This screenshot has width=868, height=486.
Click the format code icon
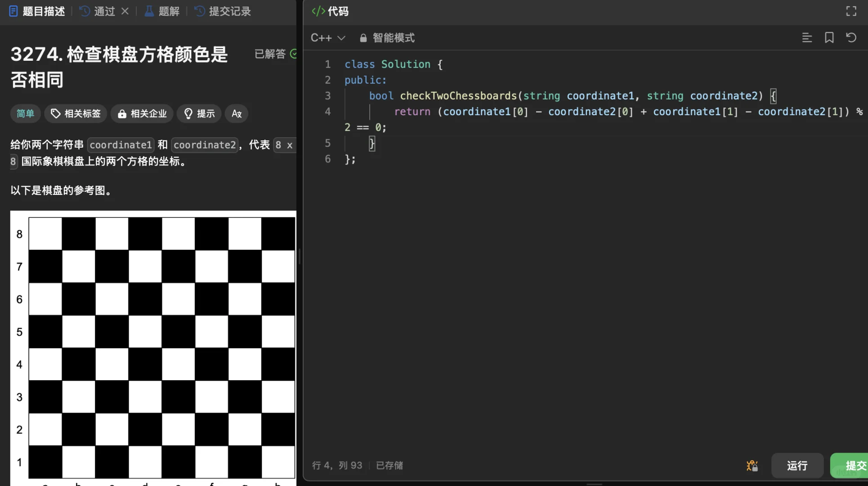point(807,38)
